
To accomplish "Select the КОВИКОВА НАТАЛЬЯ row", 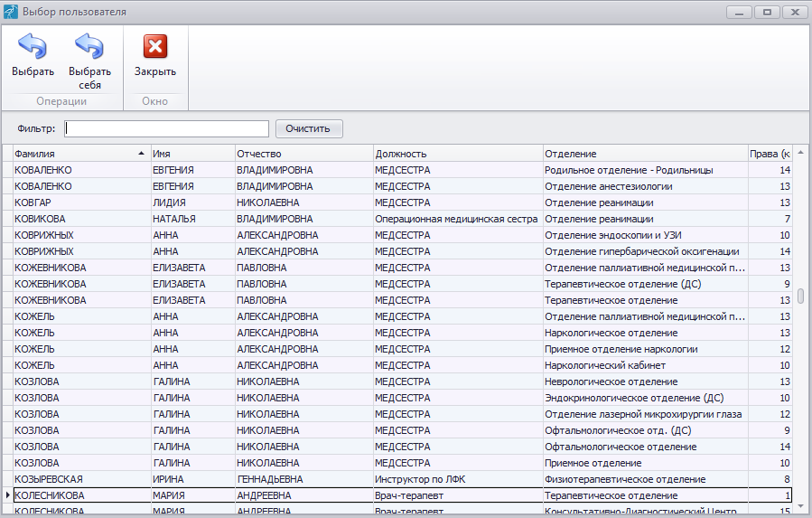I will (x=81, y=219).
